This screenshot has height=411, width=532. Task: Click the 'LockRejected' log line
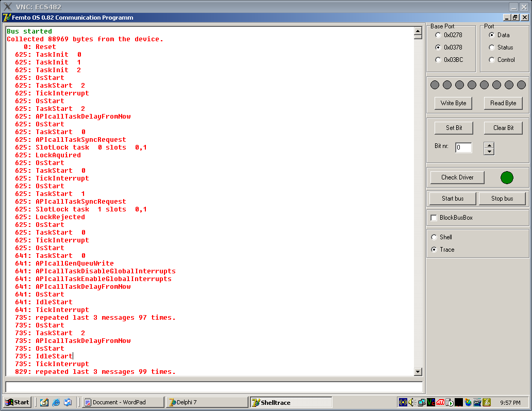pyautogui.click(x=50, y=217)
